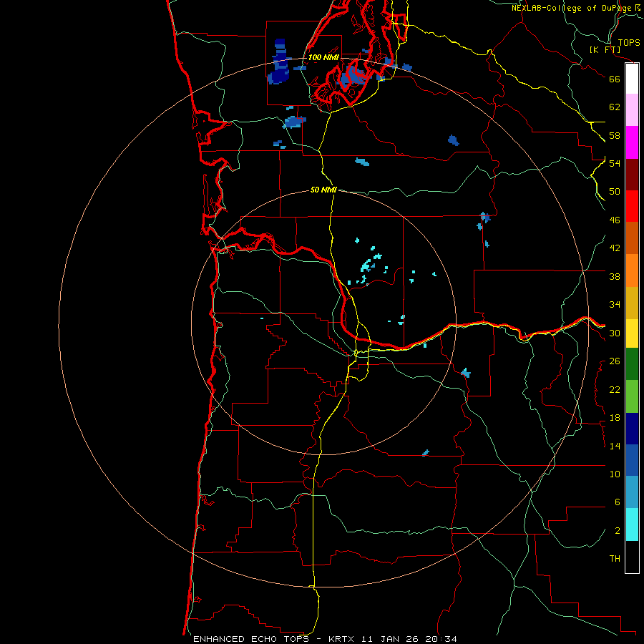Click the bright yellow legend swatch

tap(632, 333)
